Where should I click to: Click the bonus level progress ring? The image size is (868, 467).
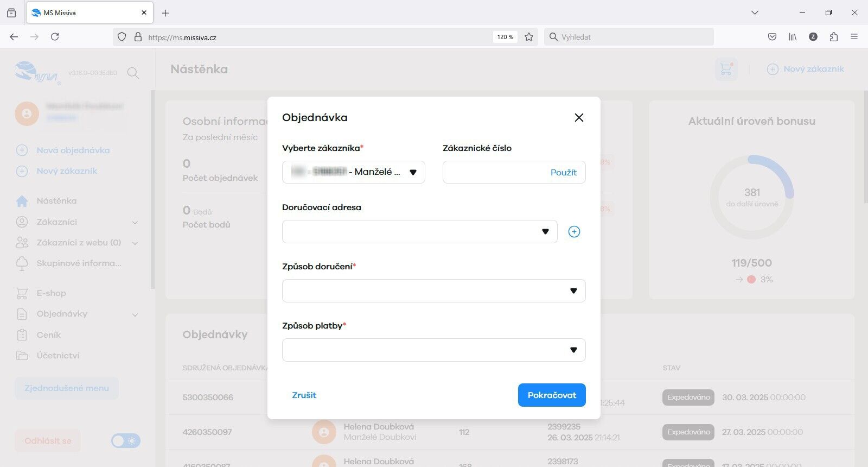click(x=752, y=197)
